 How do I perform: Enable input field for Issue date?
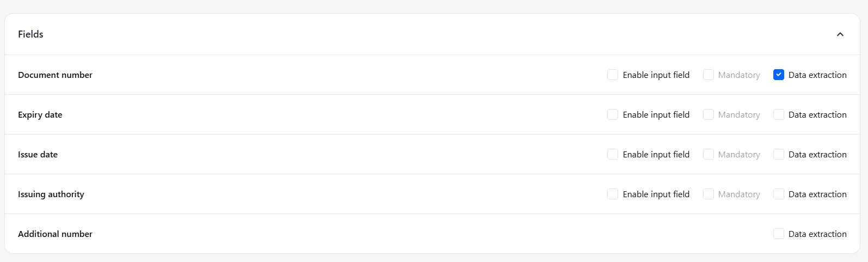[613, 154]
